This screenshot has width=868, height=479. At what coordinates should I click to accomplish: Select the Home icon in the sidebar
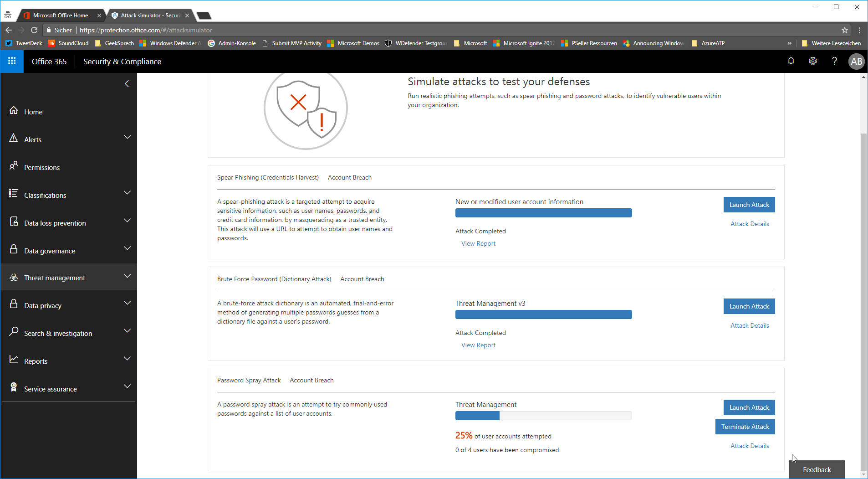[x=14, y=111]
